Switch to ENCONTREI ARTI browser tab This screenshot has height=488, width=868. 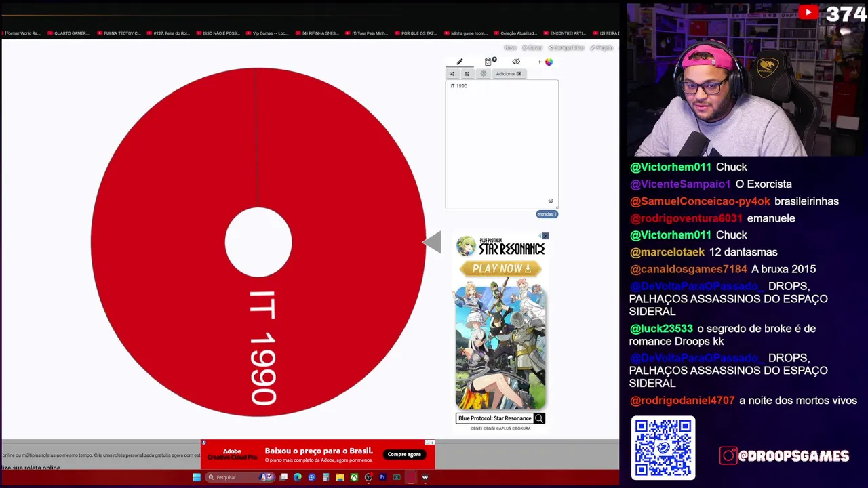tap(564, 33)
